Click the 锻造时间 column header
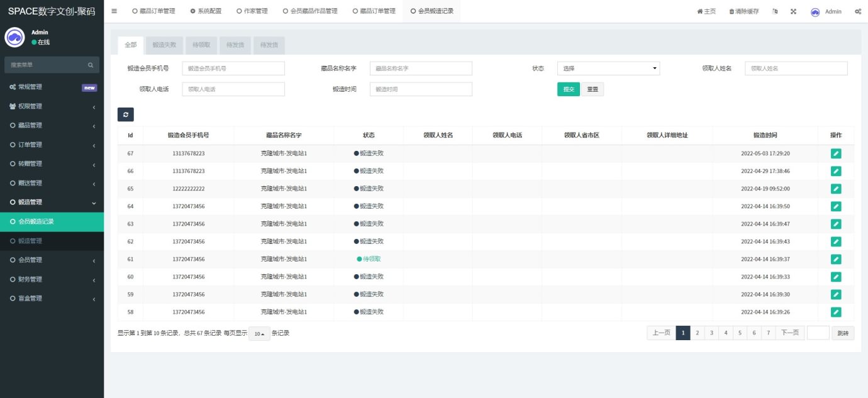The width and height of the screenshot is (868, 398). [765, 135]
